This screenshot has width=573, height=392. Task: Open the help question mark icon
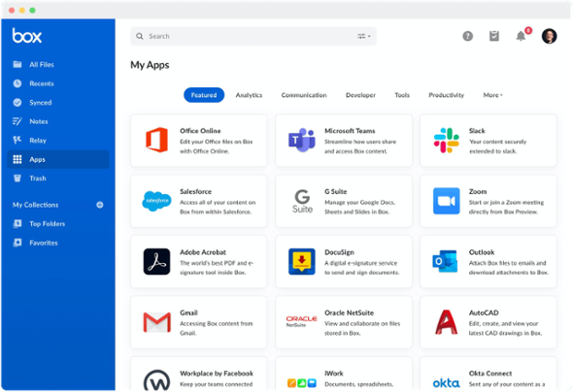pyautogui.click(x=467, y=36)
